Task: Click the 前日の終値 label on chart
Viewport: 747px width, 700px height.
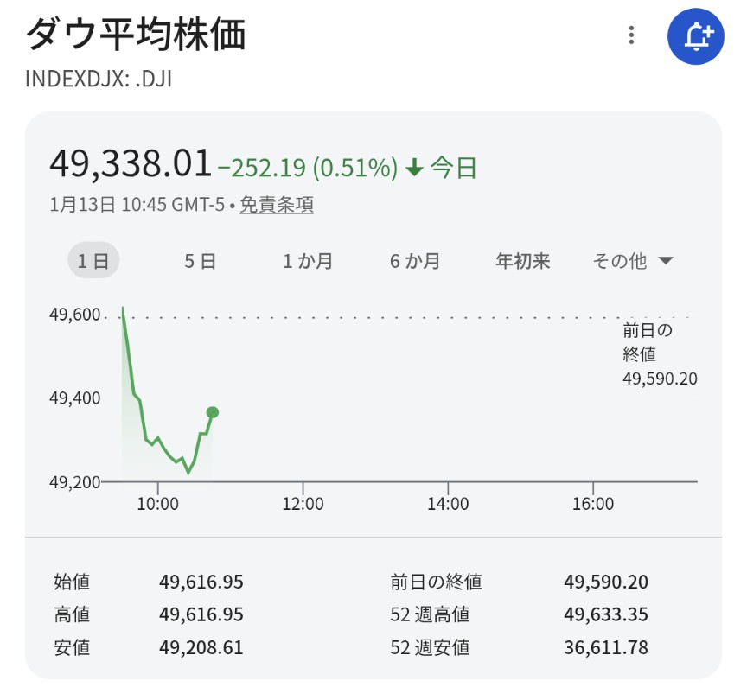Action: 647,341
